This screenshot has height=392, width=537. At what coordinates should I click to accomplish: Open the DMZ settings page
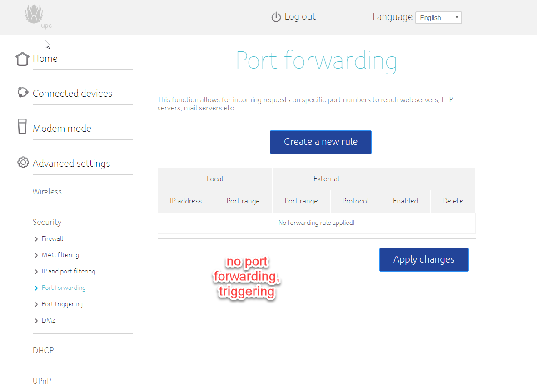pyautogui.click(x=48, y=320)
